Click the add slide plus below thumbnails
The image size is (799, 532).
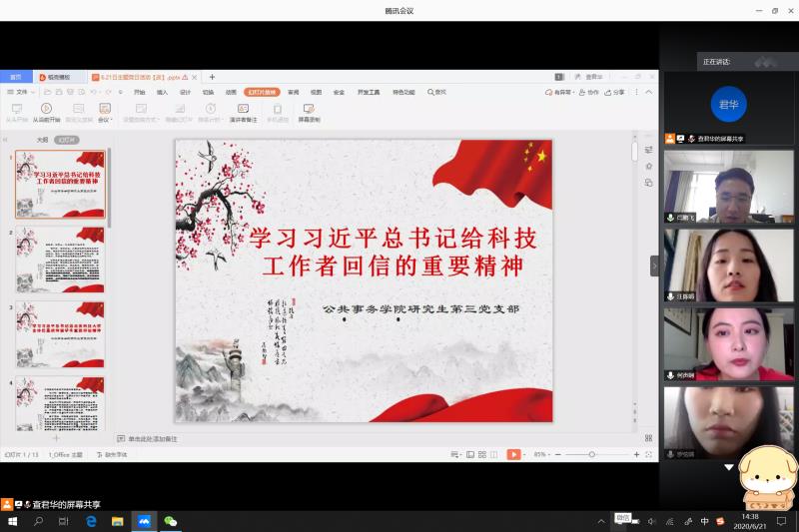coord(56,438)
